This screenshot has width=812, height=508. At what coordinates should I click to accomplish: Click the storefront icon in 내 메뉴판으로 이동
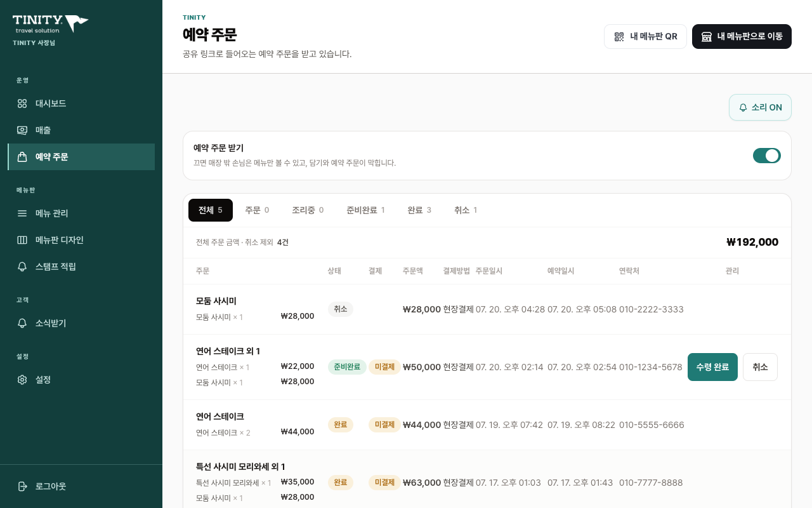pyautogui.click(x=707, y=37)
